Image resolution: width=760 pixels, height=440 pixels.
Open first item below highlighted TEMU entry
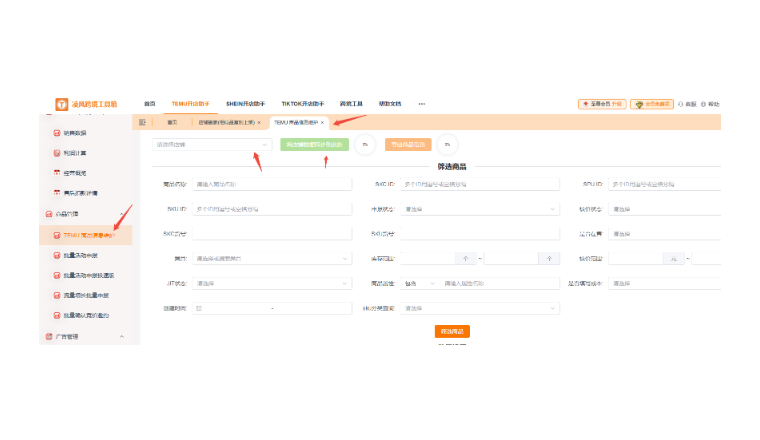point(80,255)
